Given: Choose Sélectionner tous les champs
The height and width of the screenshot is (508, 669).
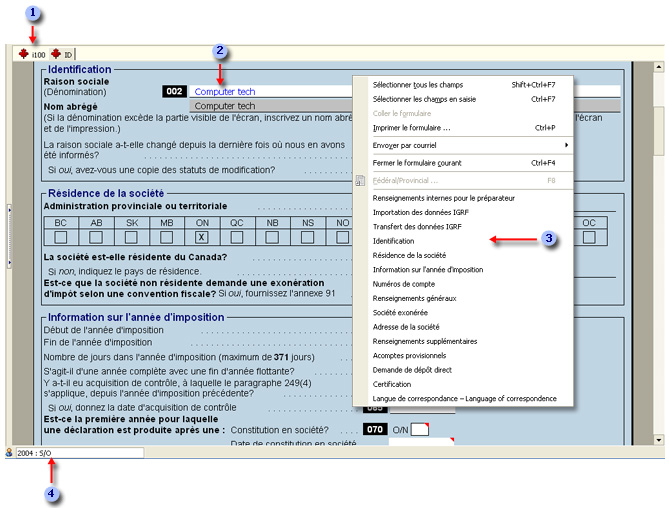Looking at the screenshot, I should [464, 85].
